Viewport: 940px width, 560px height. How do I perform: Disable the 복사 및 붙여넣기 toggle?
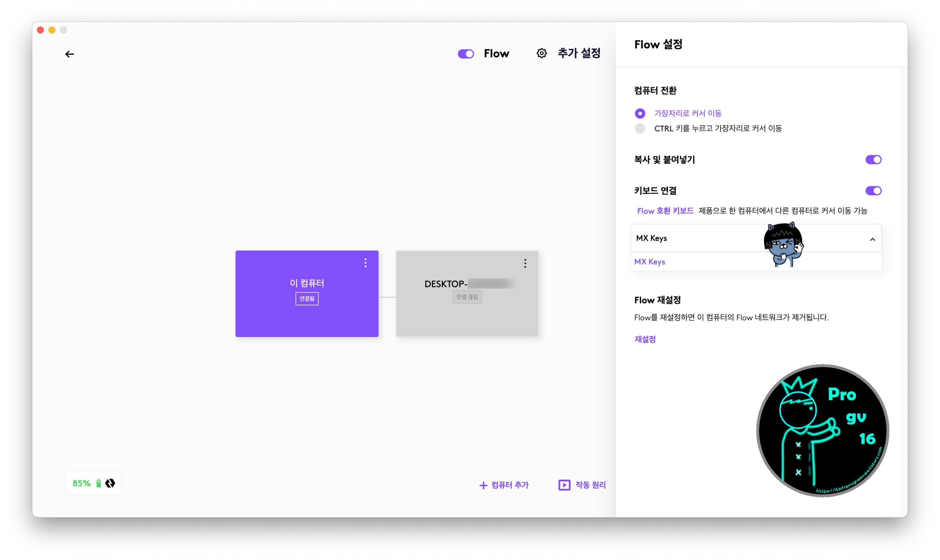(873, 160)
